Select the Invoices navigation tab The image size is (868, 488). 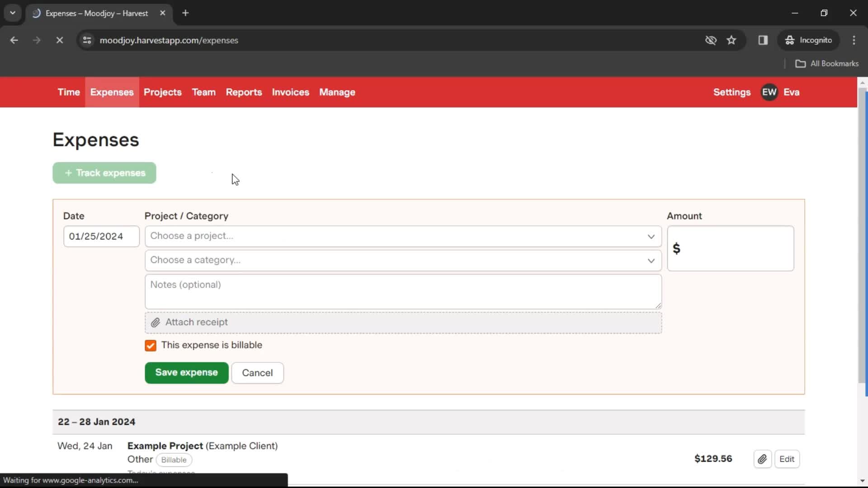point(290,92)
